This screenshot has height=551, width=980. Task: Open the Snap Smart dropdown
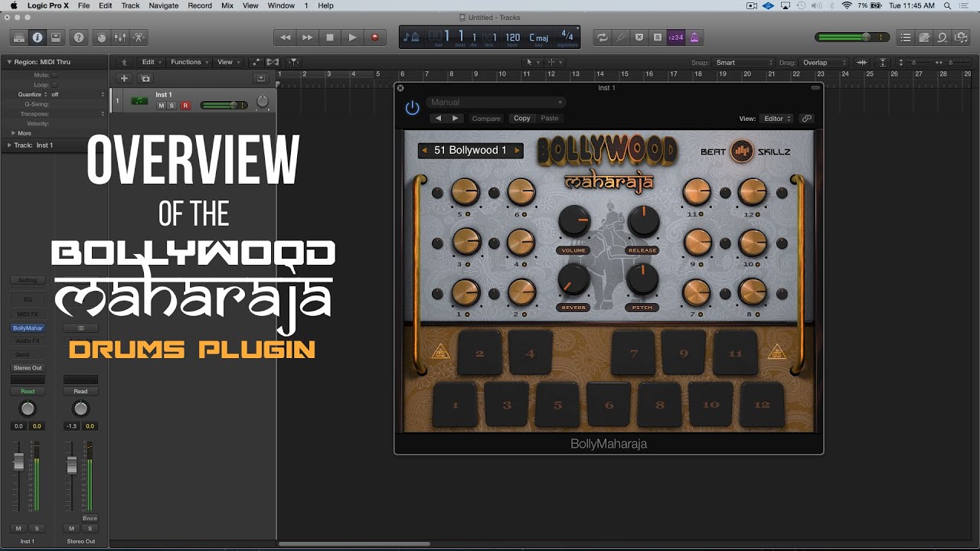click(x=744, y=63)
